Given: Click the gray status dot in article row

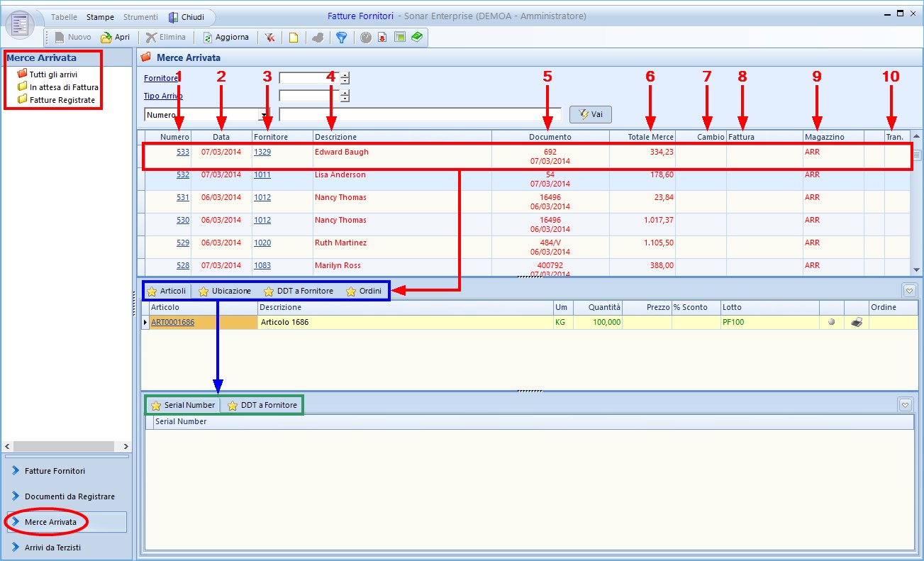Looking at the screenshot, I should tap(831, 322).
